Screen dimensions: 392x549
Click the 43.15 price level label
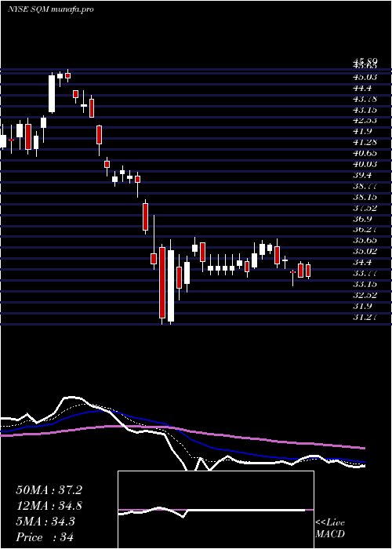pos(365,110)
